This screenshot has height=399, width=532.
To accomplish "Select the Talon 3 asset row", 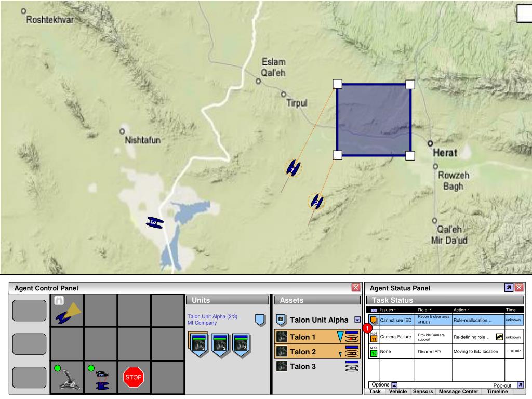I will [x=317, y=366].
